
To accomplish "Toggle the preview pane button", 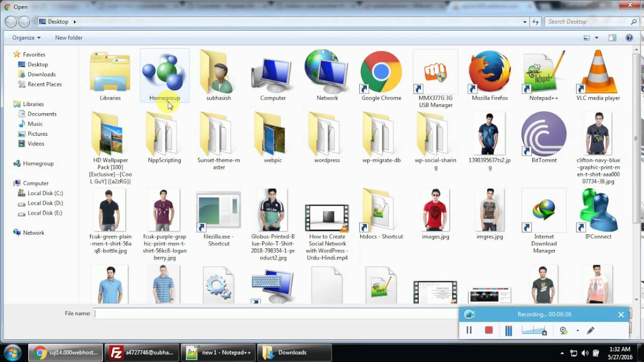I will 612,38.
